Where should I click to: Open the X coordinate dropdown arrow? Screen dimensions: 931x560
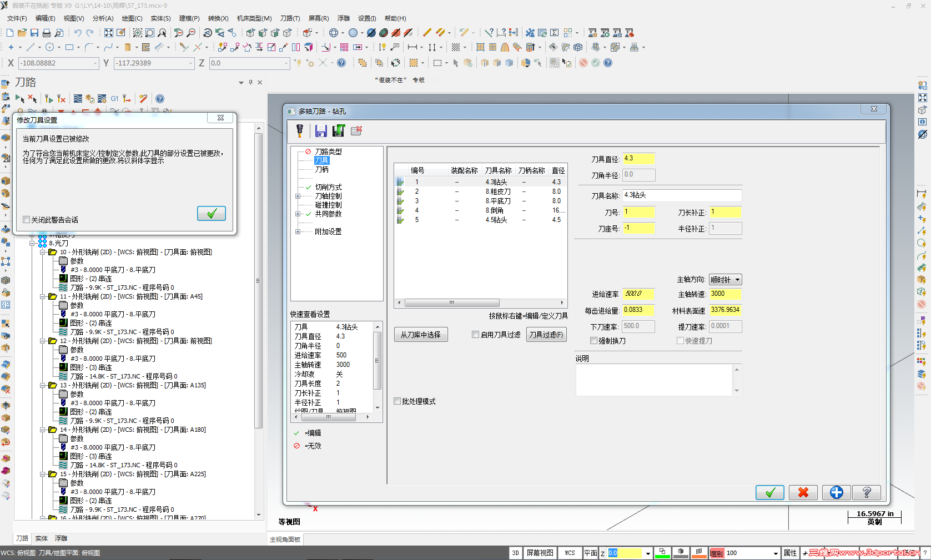point(95,63)
